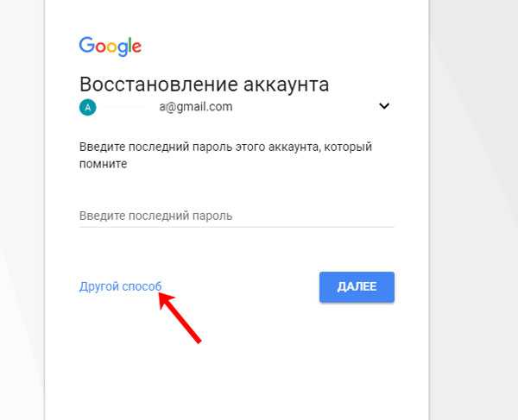Screen dimensions: 518x420
Task: Click the green letter 'l' in Google logo
Action: tap(129, 45)
